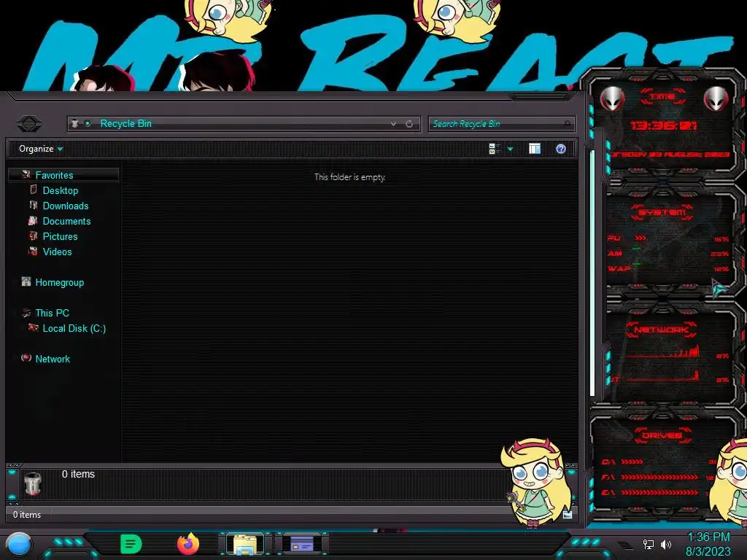Click the gadget clock time readout
The width and height of the screenshot is (747, 560).
click(x=664, y=125)
